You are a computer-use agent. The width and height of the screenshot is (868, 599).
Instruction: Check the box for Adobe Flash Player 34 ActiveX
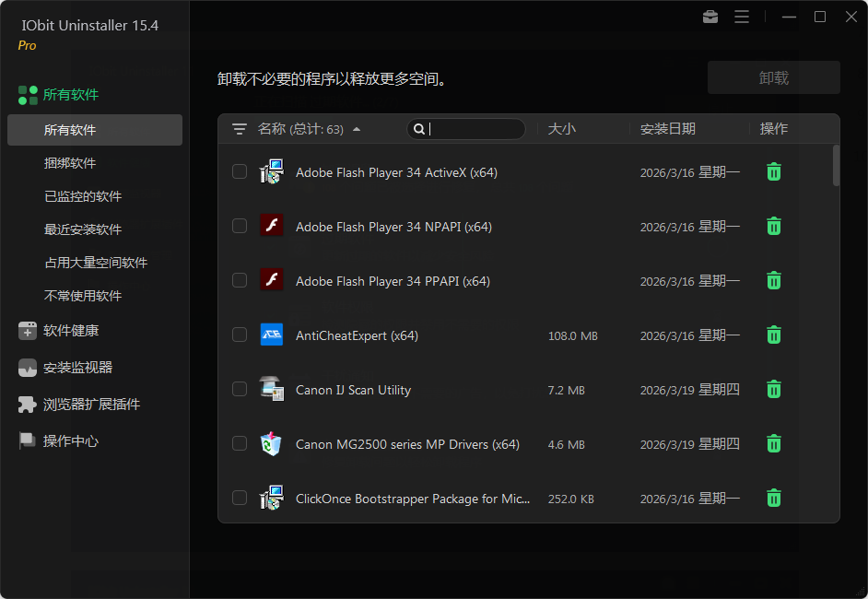pyautogui.click(x=240, y=171)
